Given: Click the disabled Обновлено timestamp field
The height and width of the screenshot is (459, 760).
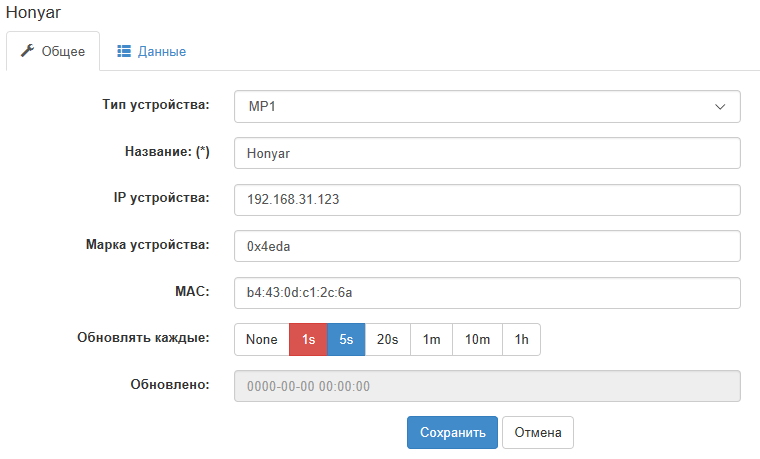Looking at the screenshot, I should (487, 386).
